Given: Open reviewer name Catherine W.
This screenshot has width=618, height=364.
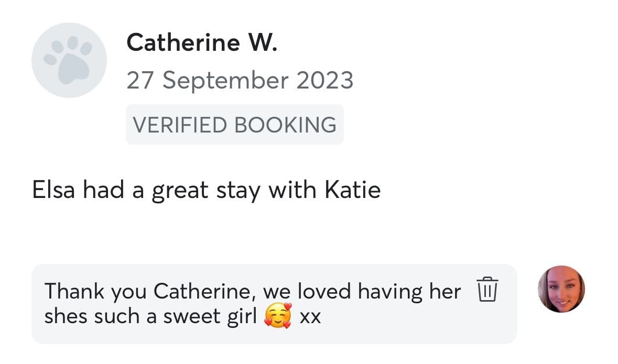Looking at the screenshot, I should tap(202, 42).
